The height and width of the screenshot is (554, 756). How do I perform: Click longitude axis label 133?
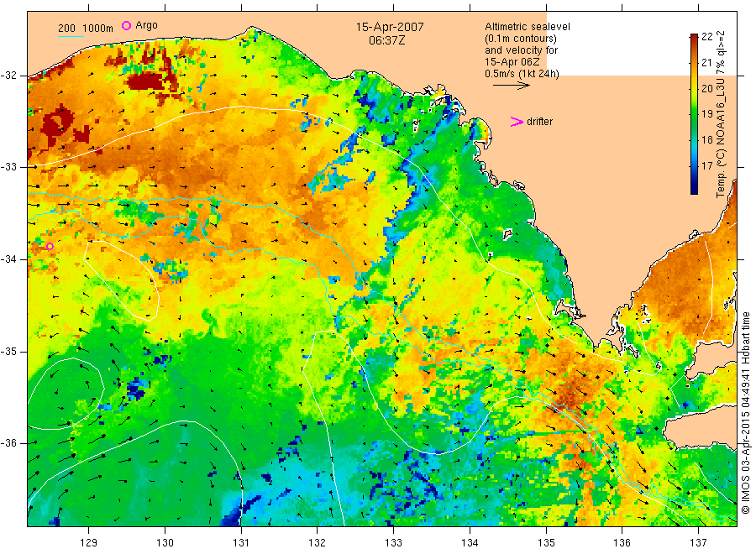(x=393, y=543)
